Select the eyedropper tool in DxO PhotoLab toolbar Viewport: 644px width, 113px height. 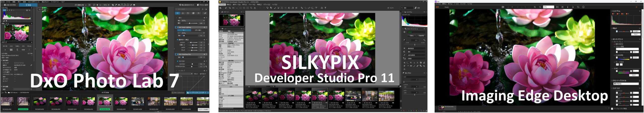pos(116,5)
